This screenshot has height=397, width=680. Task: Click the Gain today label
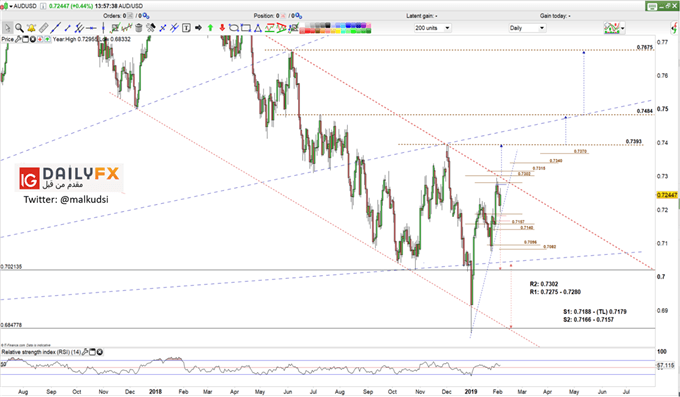(x=555, y=16)
